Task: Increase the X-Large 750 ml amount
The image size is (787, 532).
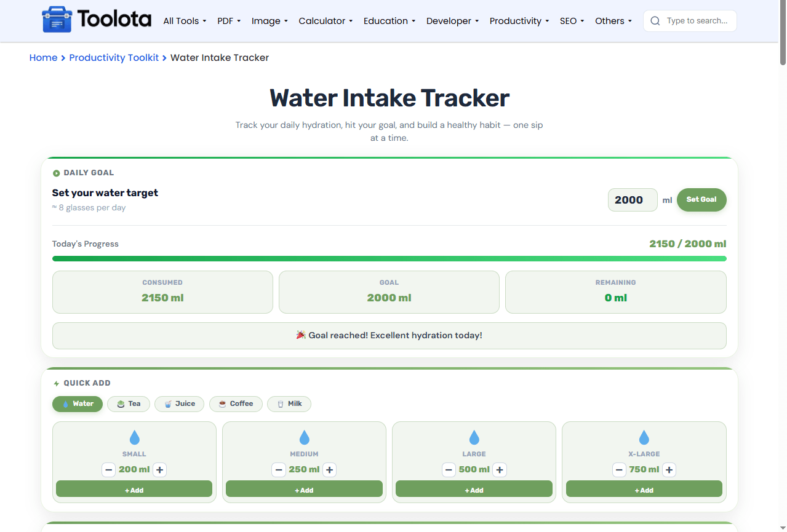Action: [669, 470]
